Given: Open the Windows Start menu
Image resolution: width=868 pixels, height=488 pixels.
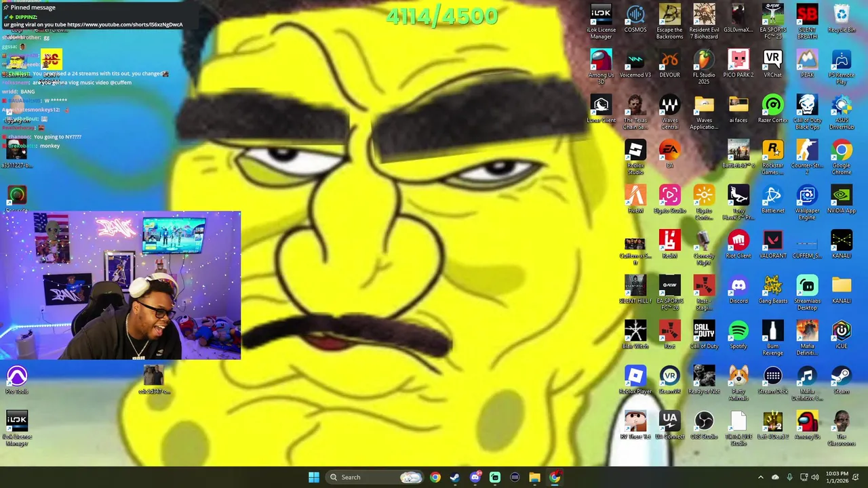Looking at the screenshot, I should click(313, 477).
